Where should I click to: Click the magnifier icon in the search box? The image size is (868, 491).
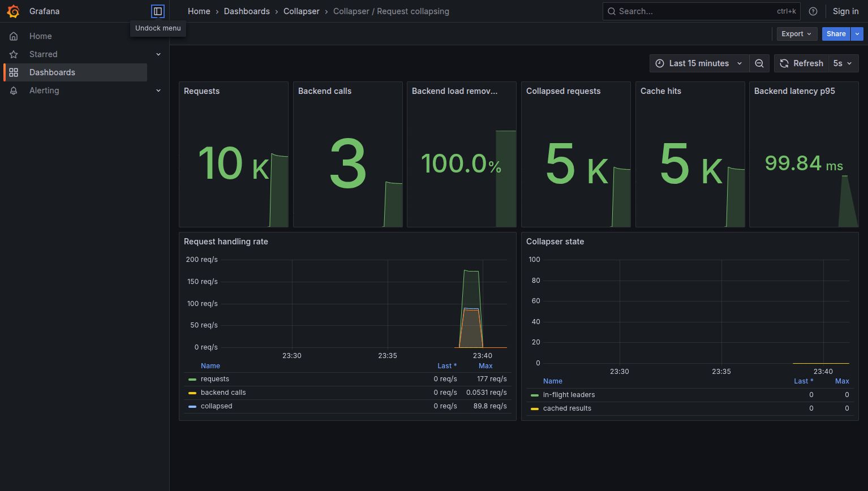pos(612,11)
